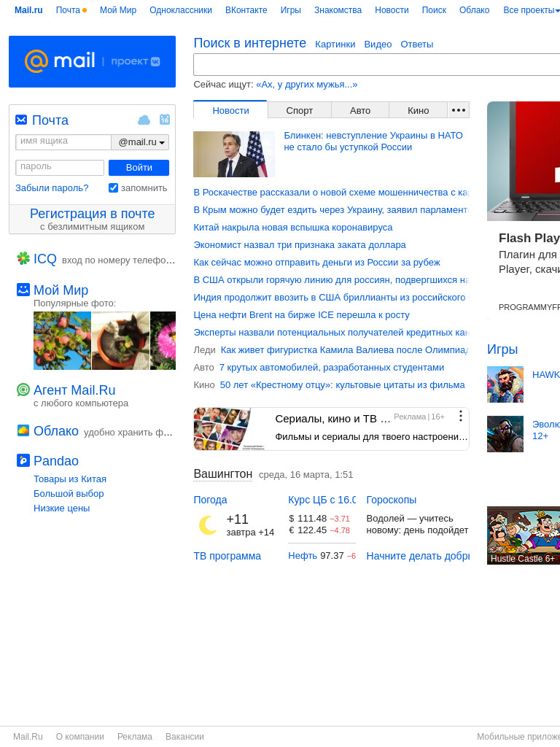The width and height of the screenshot is (560, 747).
Task: Open the calendar icon in Почта box
Action: 164,119
